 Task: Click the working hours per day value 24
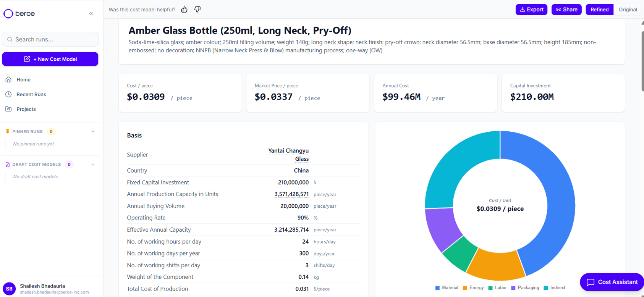point(305,242)
